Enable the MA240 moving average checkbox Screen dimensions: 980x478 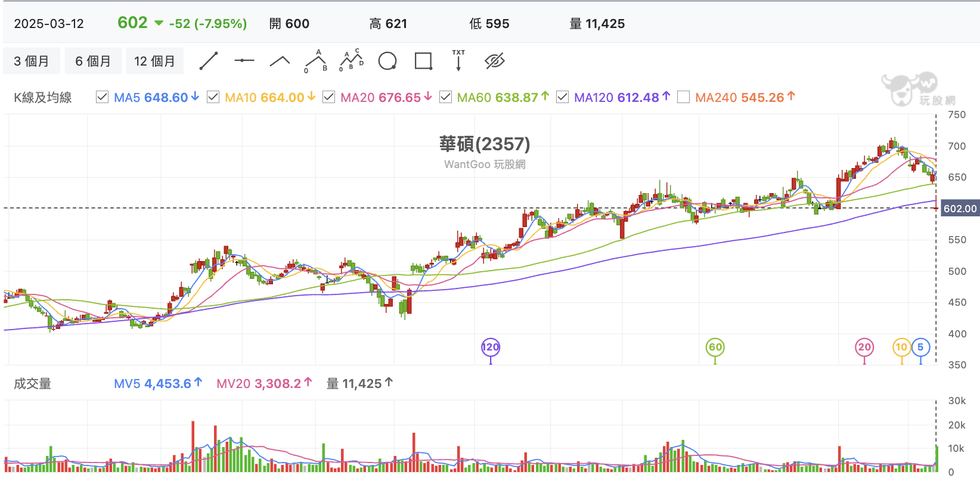[x=684, y=97]
